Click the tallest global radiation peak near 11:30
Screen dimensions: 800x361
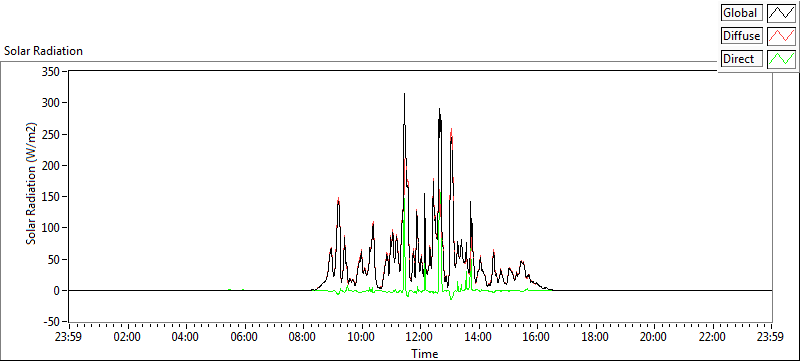coord(405,95)
